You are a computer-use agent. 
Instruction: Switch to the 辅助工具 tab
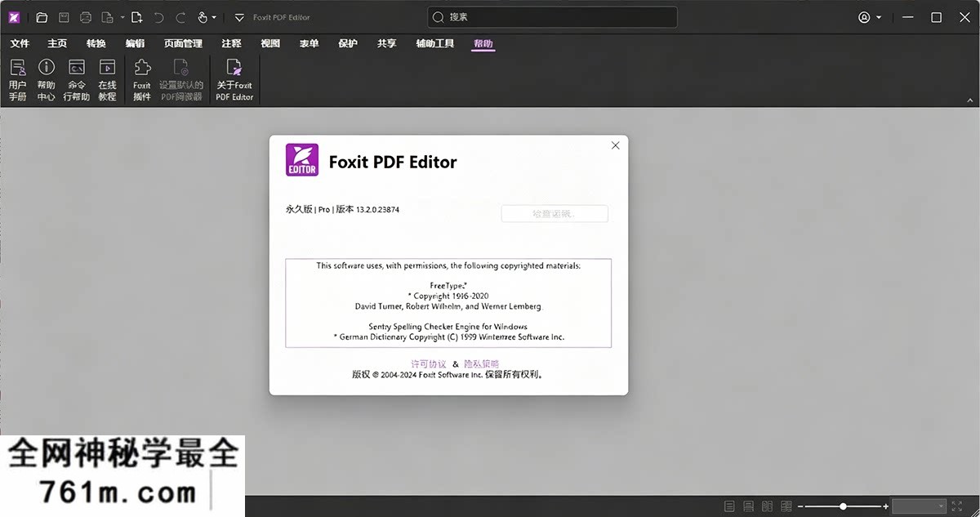tap(434, 43)
